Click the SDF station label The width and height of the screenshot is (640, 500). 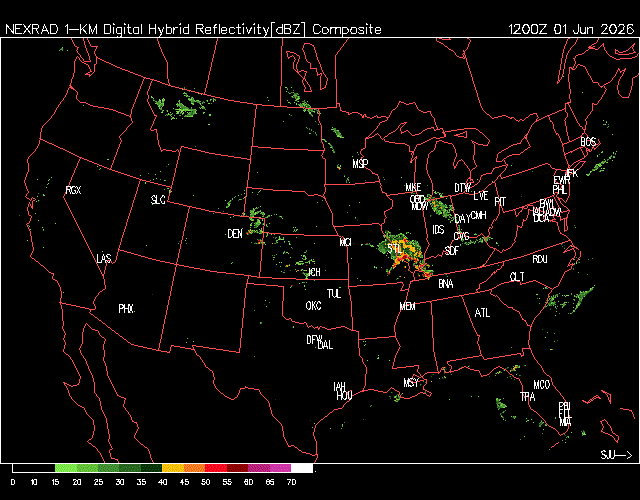click(452, 251)
